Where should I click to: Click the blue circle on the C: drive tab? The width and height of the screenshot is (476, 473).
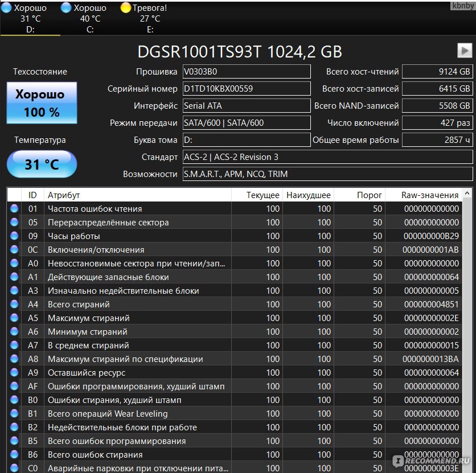(x=64, y=7)
